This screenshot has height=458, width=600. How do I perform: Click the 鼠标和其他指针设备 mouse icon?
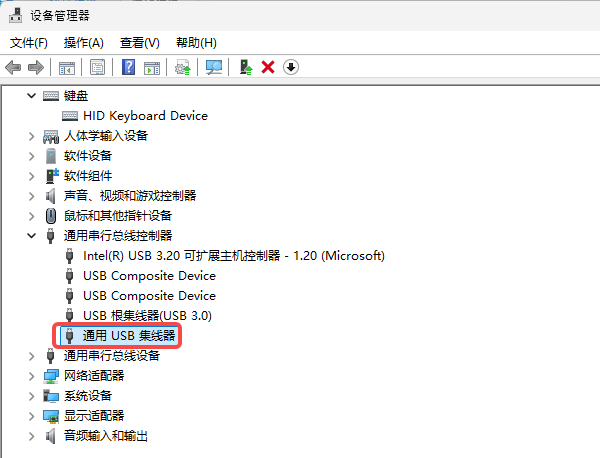click(51, 216)
